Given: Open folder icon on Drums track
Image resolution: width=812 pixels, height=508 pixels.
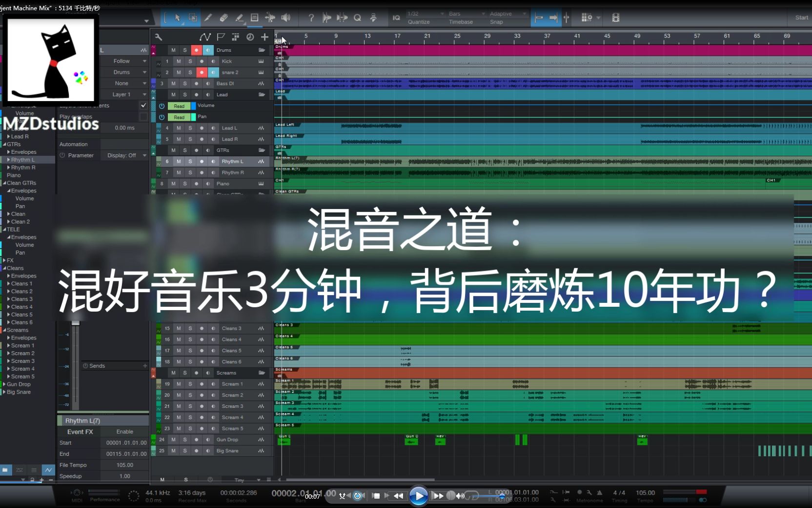Looking at the screenshot, I should click(x=262, y=50).
